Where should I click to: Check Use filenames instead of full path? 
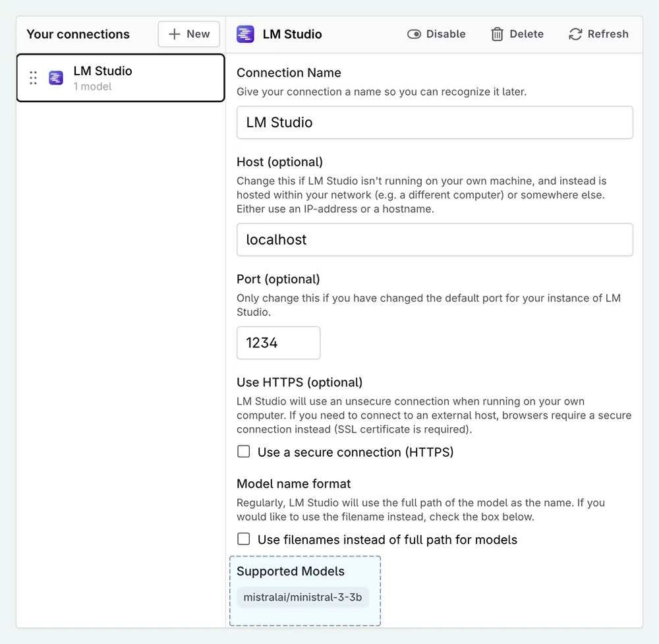244,539
